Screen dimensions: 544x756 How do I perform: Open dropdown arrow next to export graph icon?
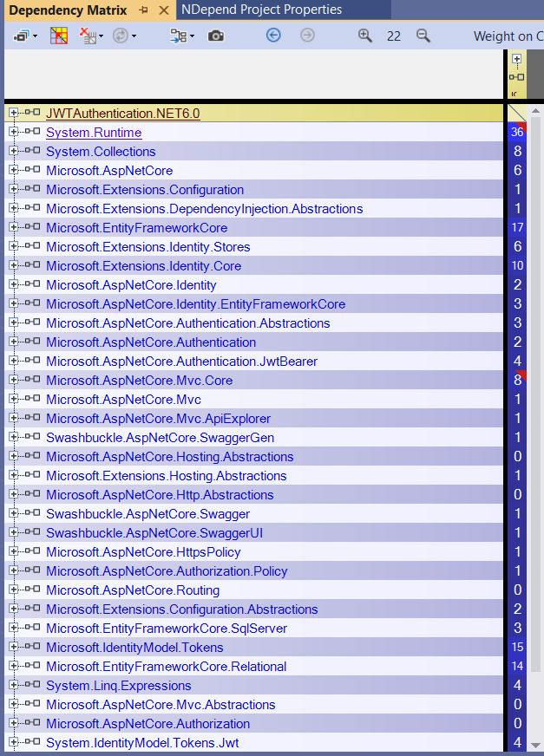pos(192,36)
